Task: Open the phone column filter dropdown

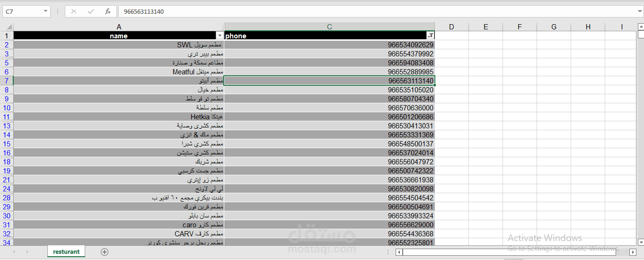Action: [x=430, y=36]
